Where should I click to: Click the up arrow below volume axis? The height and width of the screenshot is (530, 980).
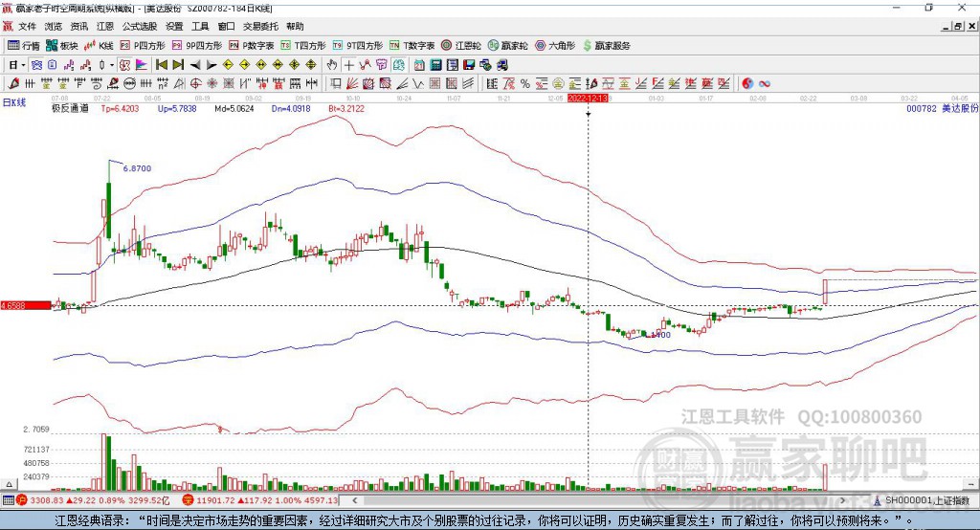pyautogui.click(x=9, y=484)
